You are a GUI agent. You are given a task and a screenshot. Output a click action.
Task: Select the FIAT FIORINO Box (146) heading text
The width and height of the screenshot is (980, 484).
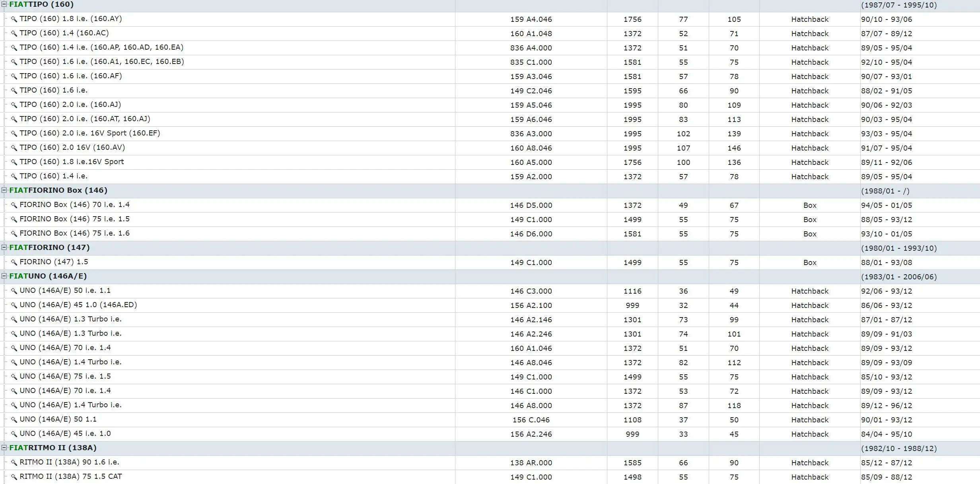[58, 190]
